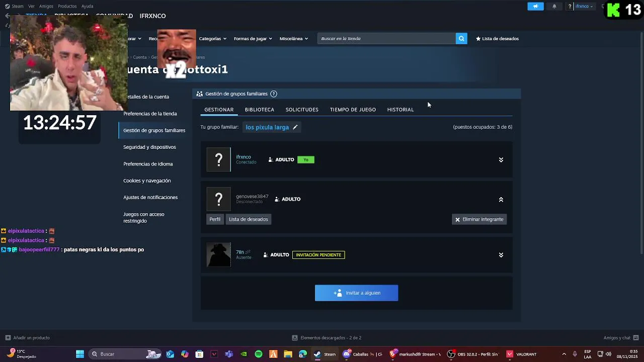Click Eliminar integrante button

pos(479,219)
